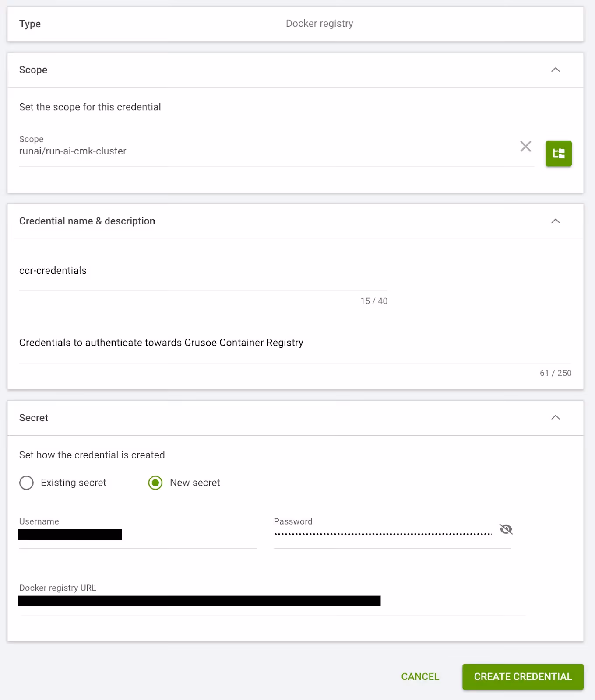This screenshot has height=700, width=595.
Task: Click 'Set the scope for this credential' text
Action: (x=90, y=107)
